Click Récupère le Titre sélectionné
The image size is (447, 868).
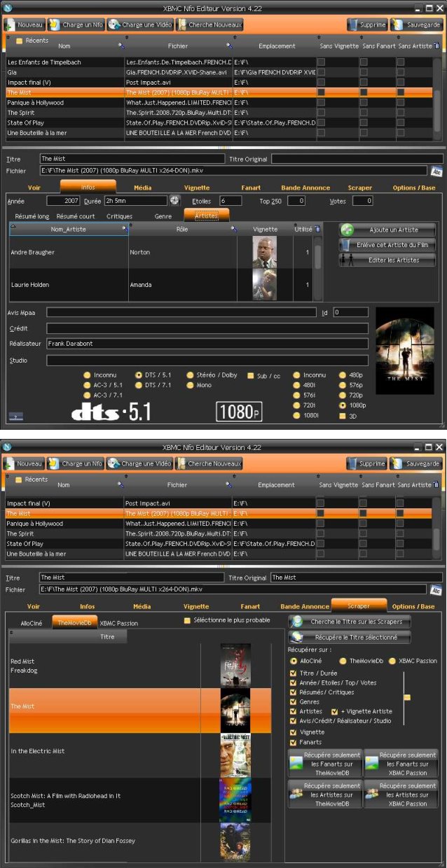click(350, 638)
